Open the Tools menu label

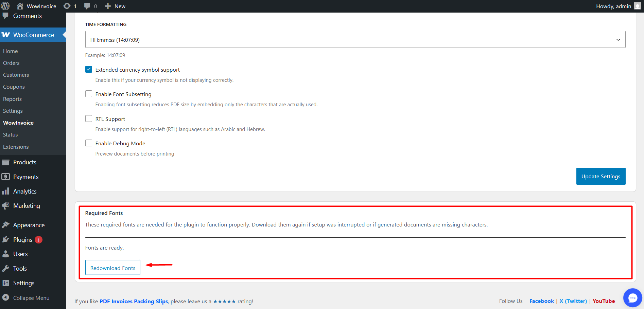point(20,269)
